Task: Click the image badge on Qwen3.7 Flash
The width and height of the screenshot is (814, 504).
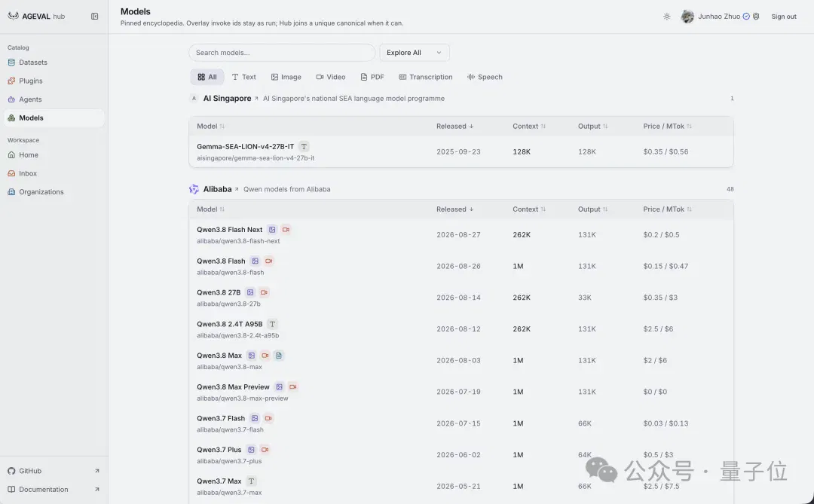Action: tap(255, 418)
